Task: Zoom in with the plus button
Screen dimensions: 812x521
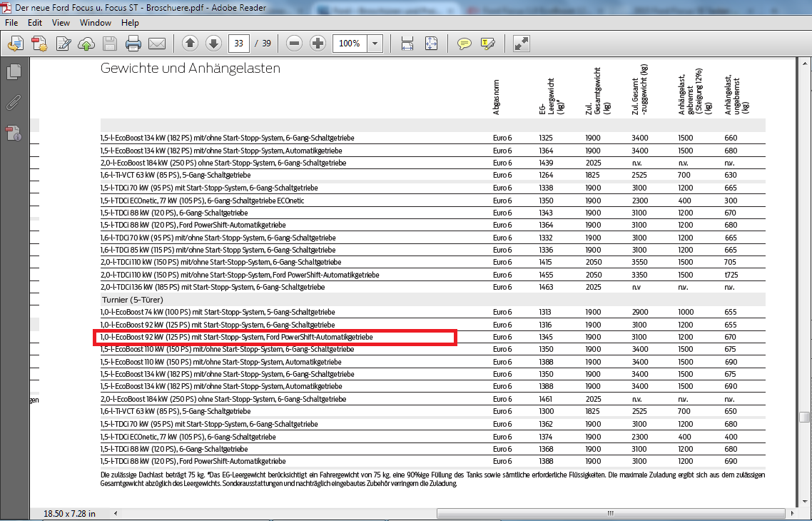Action: click(x=318, y=44)
